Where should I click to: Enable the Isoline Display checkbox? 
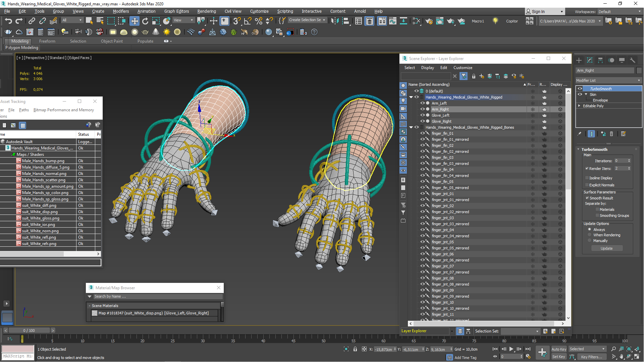pyautogui.click(x=587, y=178)
